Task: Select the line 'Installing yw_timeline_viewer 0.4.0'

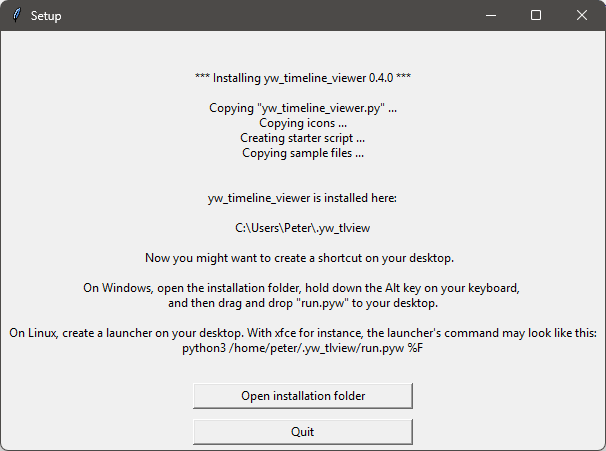Action: click(x=303, y=78)
